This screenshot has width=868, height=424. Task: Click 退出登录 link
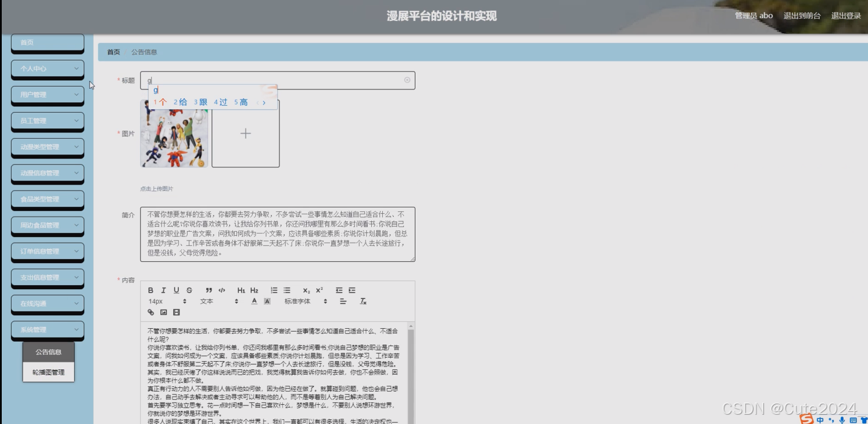click(846, 16)
